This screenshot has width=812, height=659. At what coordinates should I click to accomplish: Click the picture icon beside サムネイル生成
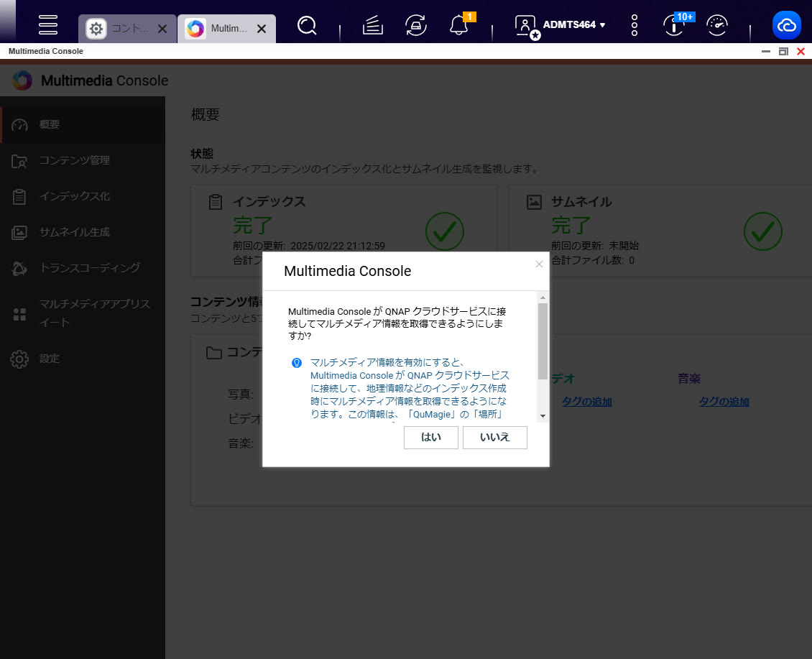pos(19,233)
